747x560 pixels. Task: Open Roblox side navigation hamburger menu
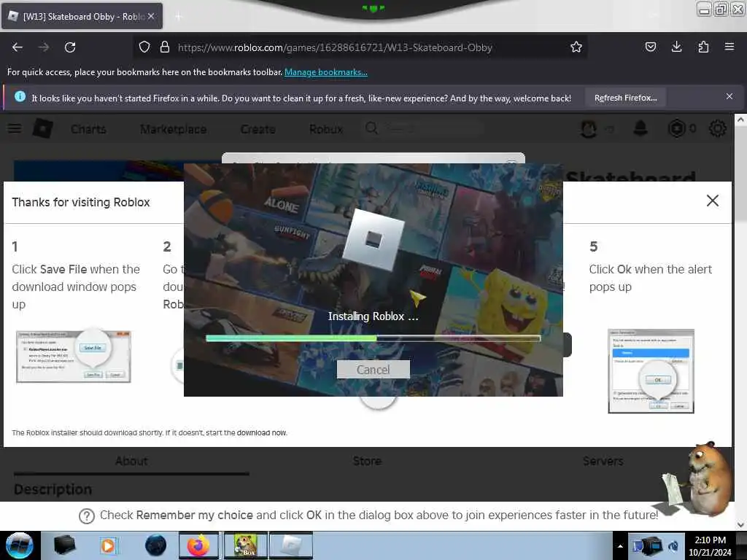point(15,128)
